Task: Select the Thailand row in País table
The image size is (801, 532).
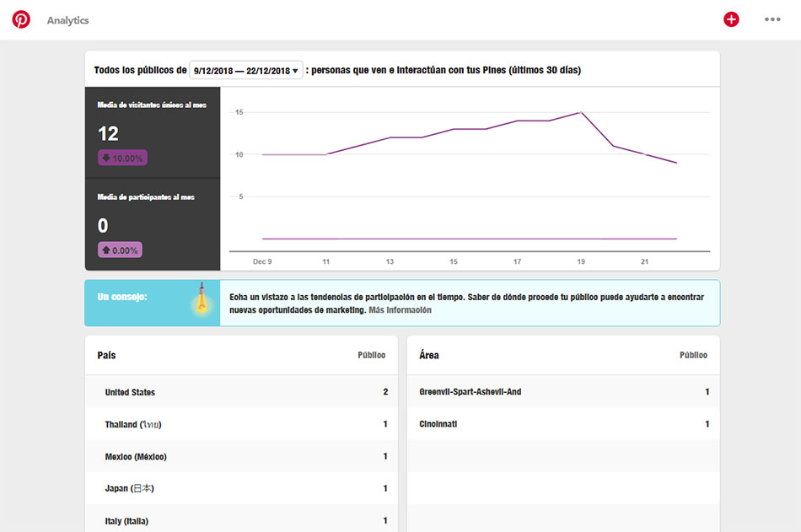Action: coord(241,424)
